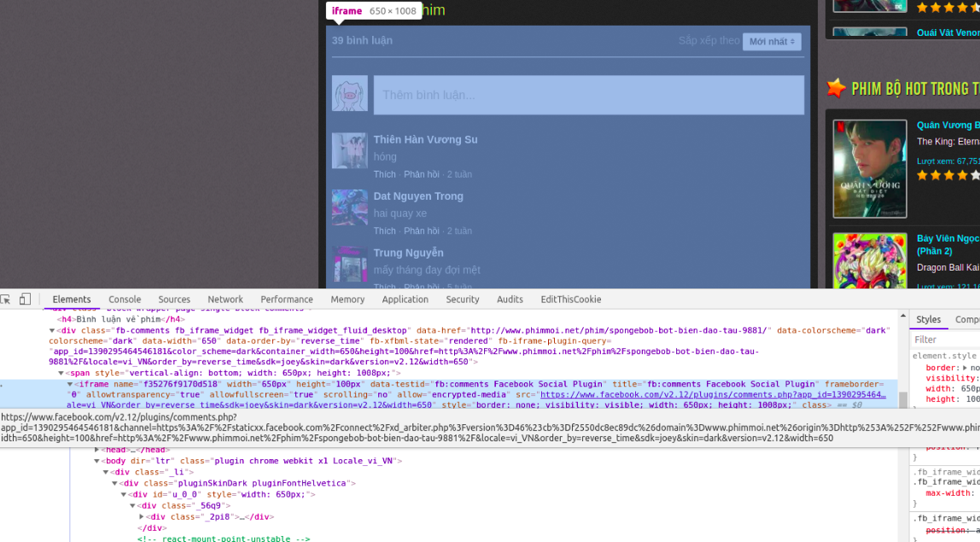This screenshot has height=542, width=980.
Task: Click 'Phản hồi' under 'hai quay xe' comment
Action: tap(421, 230)
